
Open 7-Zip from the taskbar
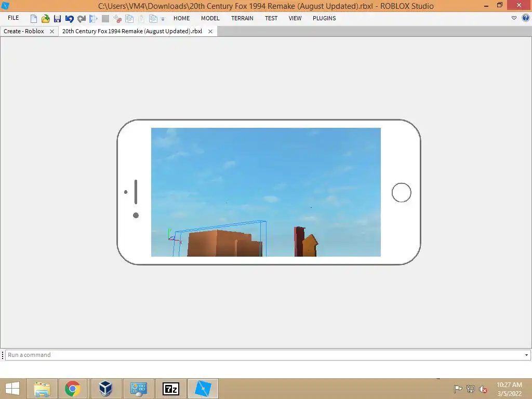pyautogui.click(x=171, y=389)
